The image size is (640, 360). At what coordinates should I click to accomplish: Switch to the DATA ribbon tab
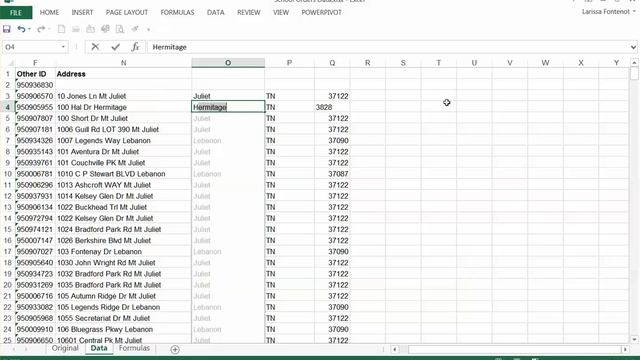click(216, 13)
